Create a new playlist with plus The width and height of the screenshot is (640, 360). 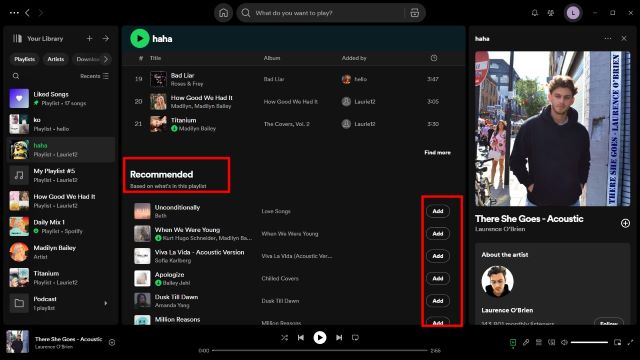click(x=89, y=38)
